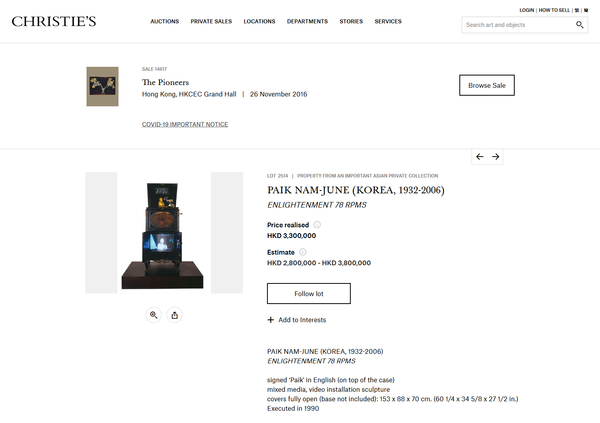Click the Browse Sale button
Viewport: 600px width, 423px height.
[x=487, y=85]
